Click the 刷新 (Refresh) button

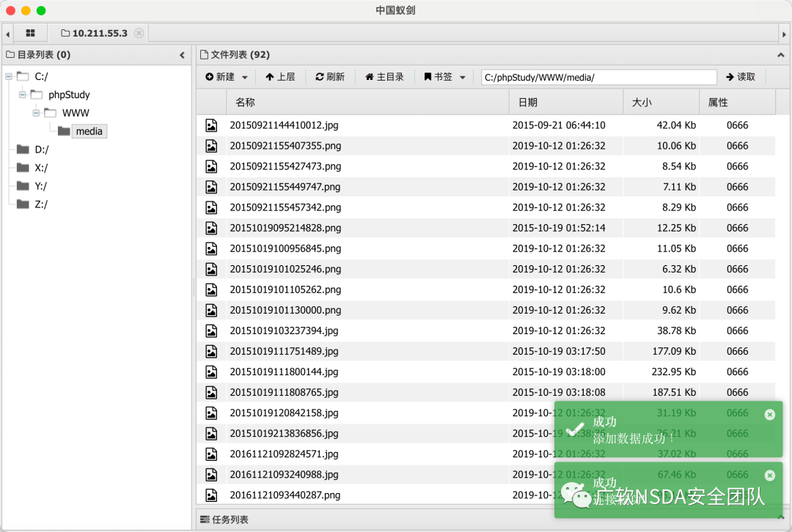point(330,77)
